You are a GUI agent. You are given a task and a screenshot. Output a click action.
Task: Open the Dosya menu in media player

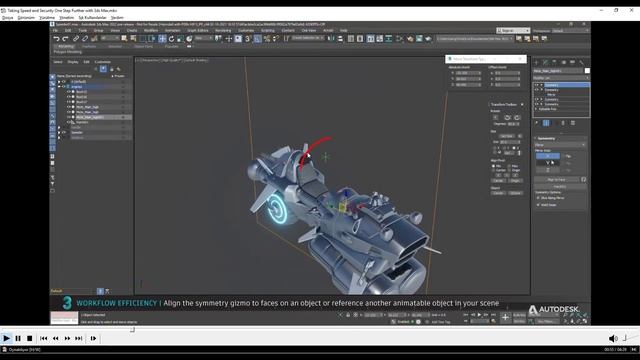click(7, 18)
